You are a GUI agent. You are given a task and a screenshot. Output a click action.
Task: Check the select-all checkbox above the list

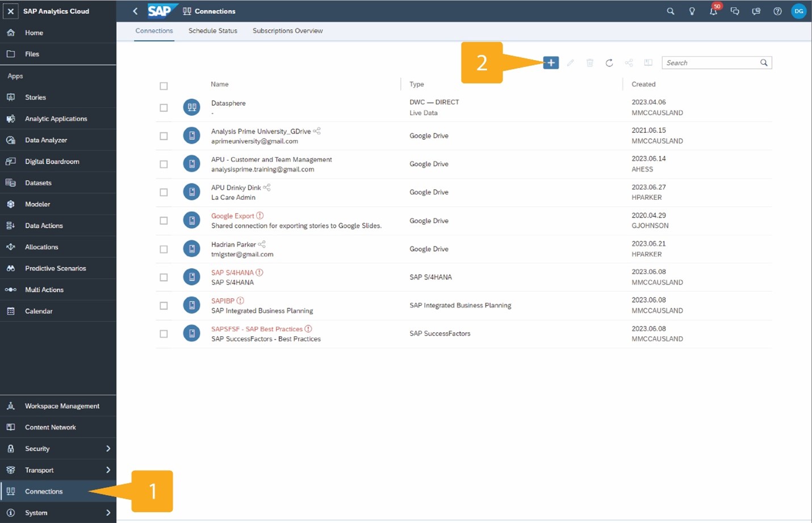point(164,86)
